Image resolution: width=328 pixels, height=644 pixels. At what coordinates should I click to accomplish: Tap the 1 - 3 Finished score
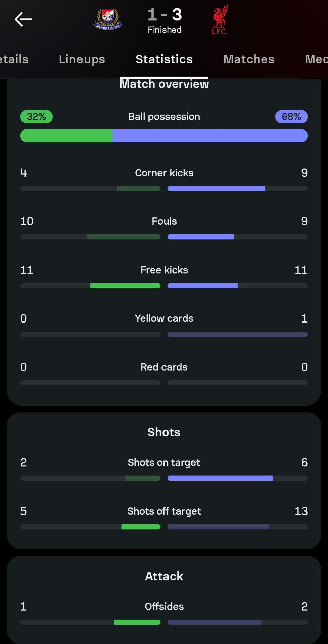[x=165, y=20]
